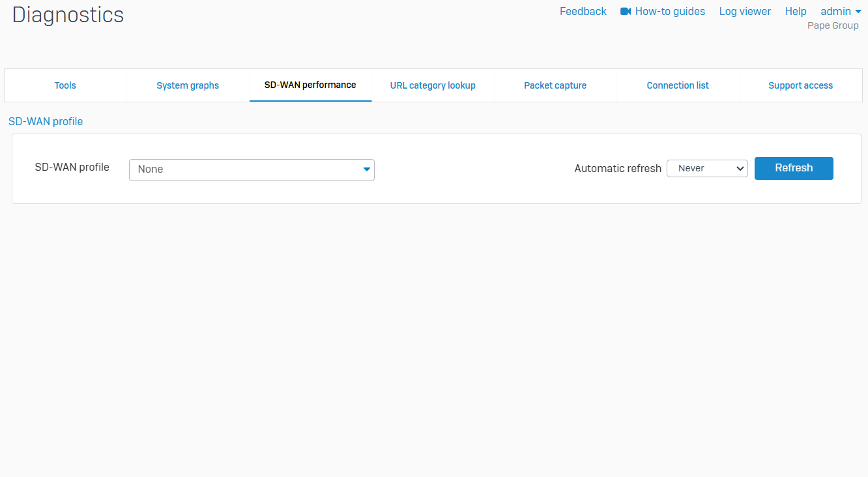Select the SD-WAN performance tab
The image size is (868, 477).
pyautogui.click(x=310, y=85)
